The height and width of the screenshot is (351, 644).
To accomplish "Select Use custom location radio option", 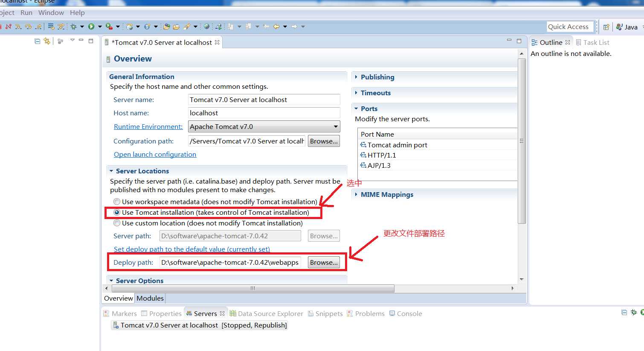I will point(117,223).
